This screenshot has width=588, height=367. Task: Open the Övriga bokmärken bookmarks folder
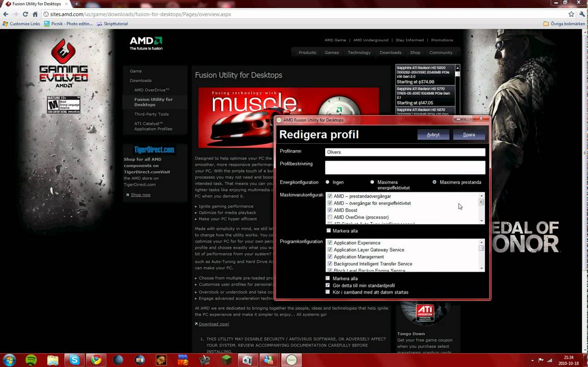coord(564,23)
